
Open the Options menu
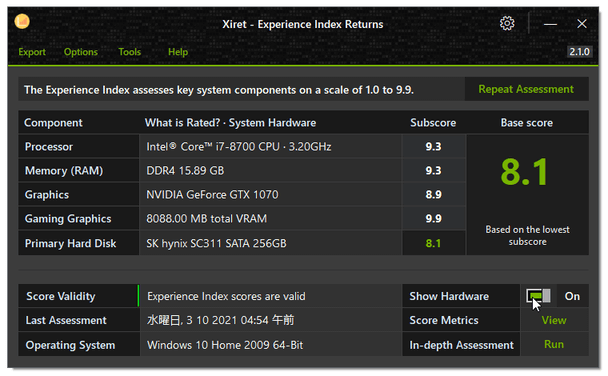(x=81, y=52)
